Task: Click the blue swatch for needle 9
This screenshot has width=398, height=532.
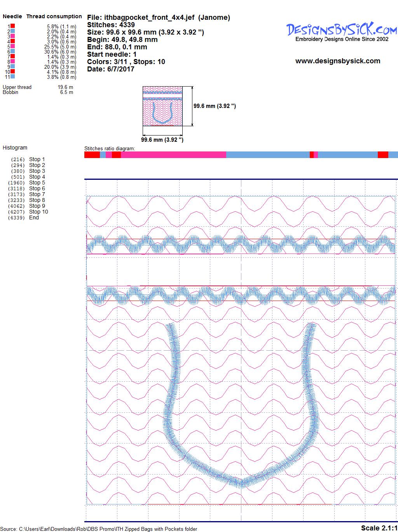Action: (x=13, y=66)
